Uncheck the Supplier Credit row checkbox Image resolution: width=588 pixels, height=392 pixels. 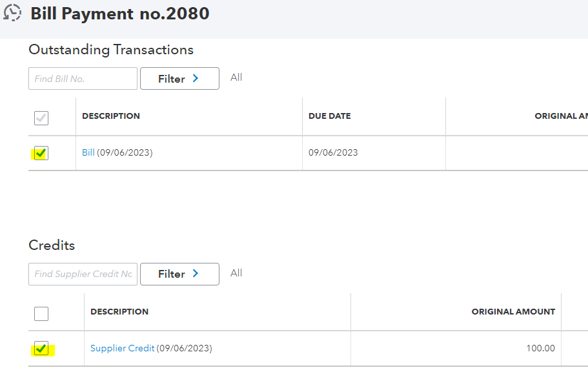[41, 349]
